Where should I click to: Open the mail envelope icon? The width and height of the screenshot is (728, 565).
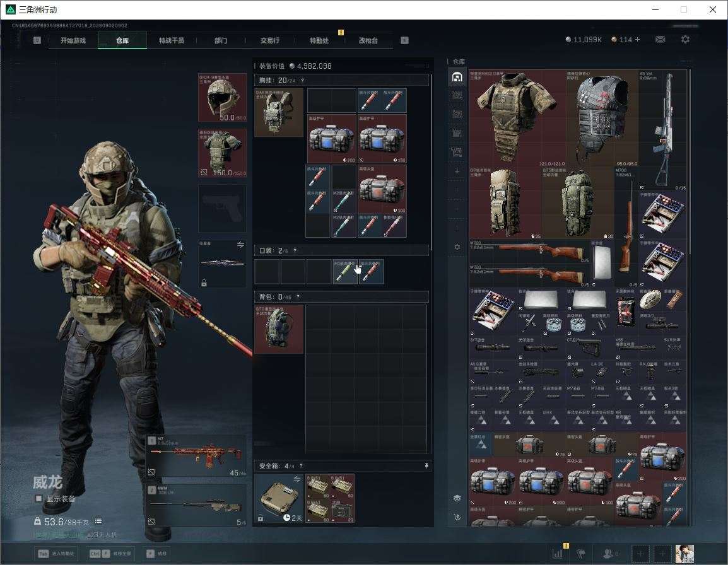pos(660,40)
